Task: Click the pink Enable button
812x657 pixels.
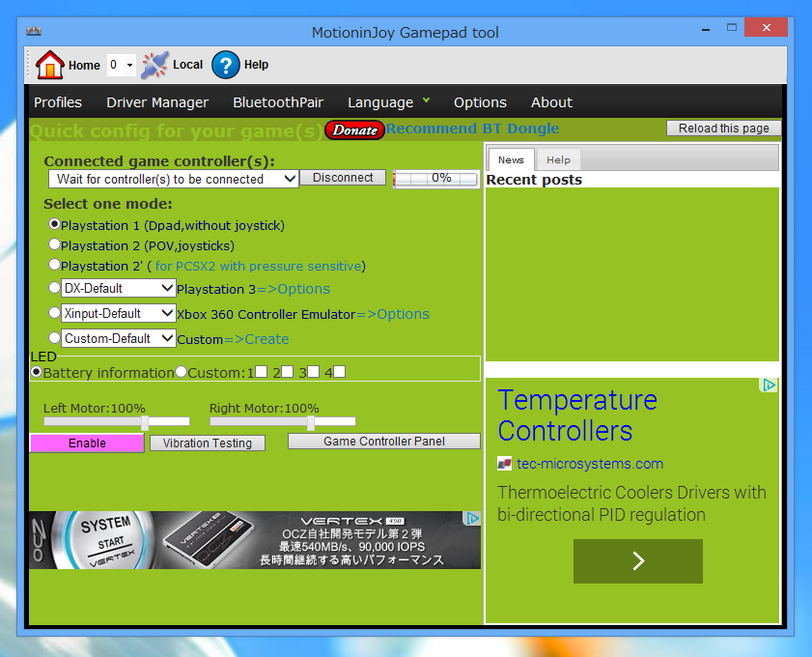Action: (x=87, y=443)
